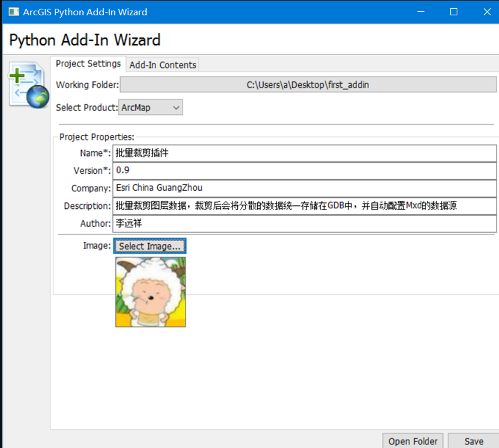Viewport: 499px width, 448px height.
Task: Click the Project Properties: group label
Action: 97,137
